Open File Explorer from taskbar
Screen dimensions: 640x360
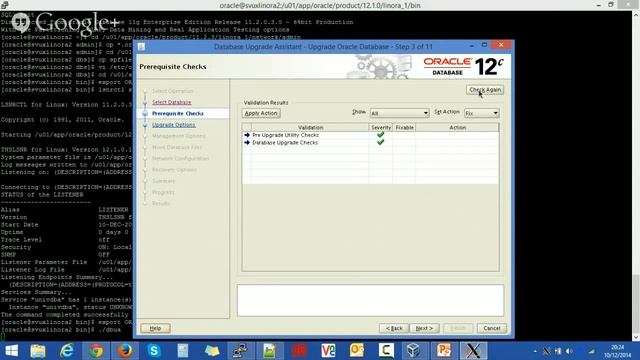coord(38,351)
